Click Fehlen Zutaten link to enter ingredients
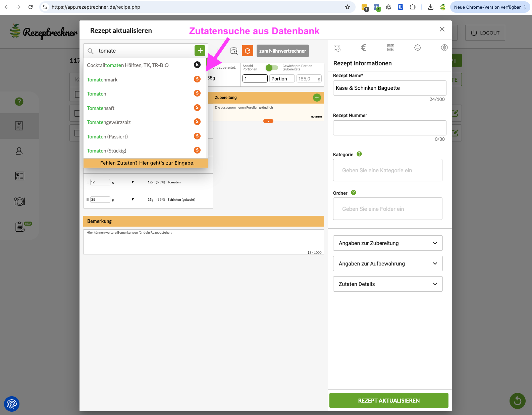 [x=146, y=163]
